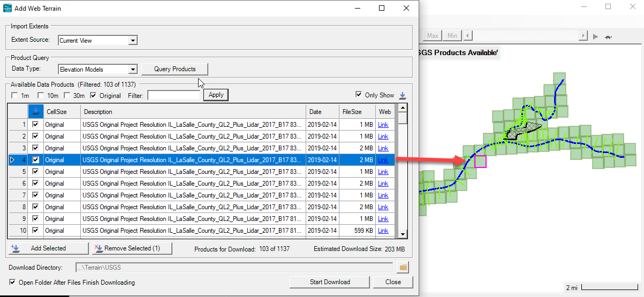The height and width of the screenshot is (297, 644).
Task: Click the Add Web Terrain title icon
Action: pyautogui.click(x=7, y=8)
